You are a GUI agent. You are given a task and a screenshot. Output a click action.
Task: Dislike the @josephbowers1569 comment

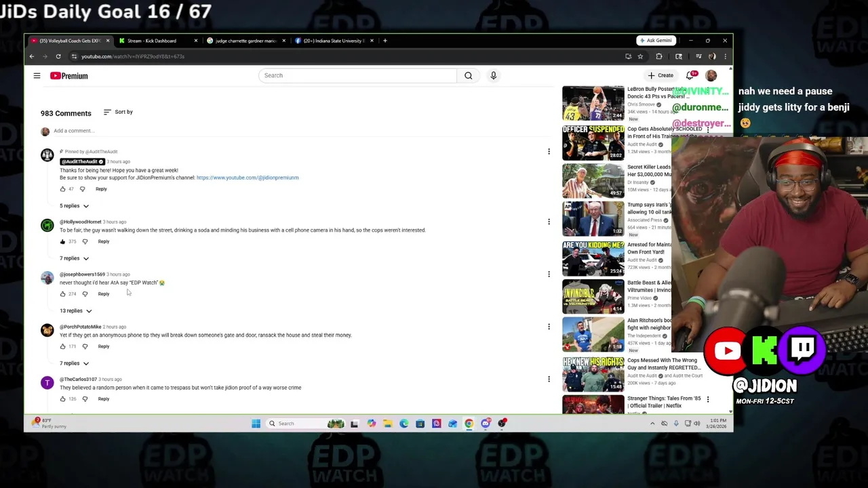[x=85, y=293]
